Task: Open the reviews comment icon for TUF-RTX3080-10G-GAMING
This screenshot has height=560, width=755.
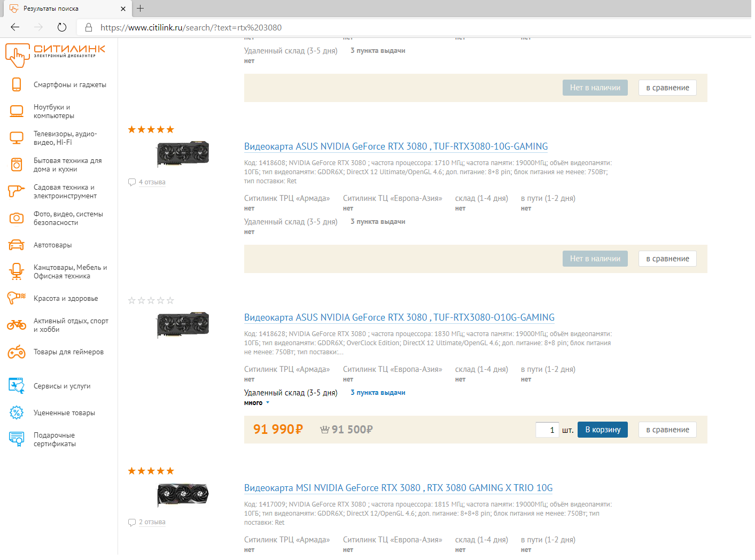Action: 132,182
